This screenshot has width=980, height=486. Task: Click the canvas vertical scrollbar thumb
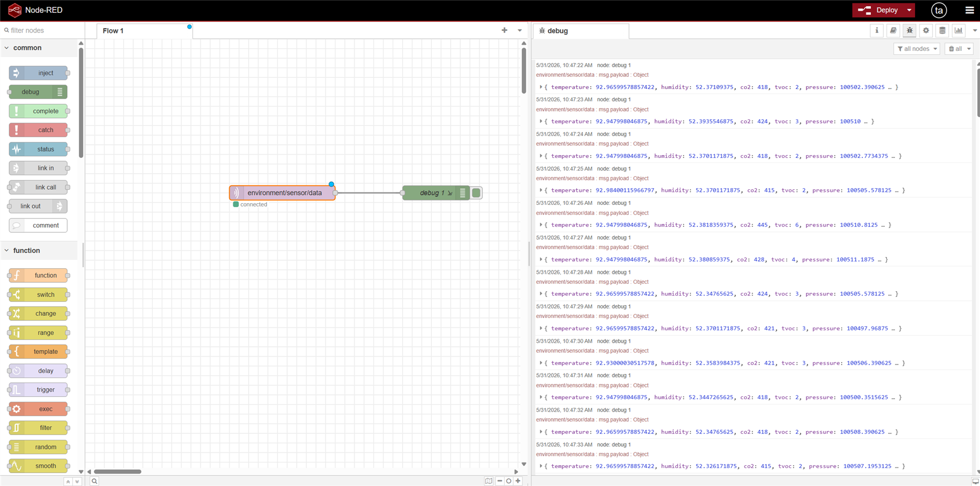pyautogui.click(x=524, y=71)
